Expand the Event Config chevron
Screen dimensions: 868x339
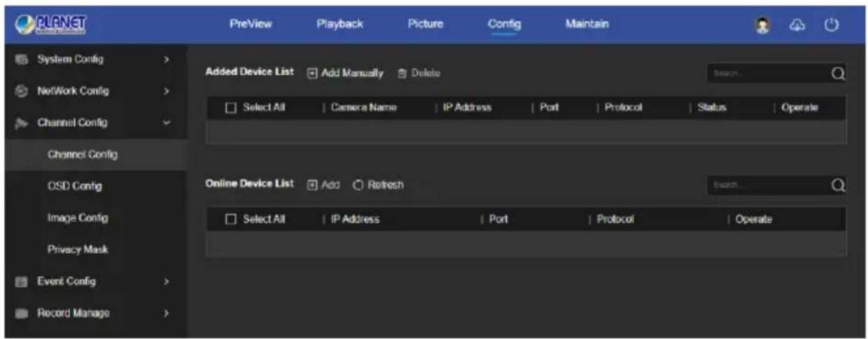point(166,282)
